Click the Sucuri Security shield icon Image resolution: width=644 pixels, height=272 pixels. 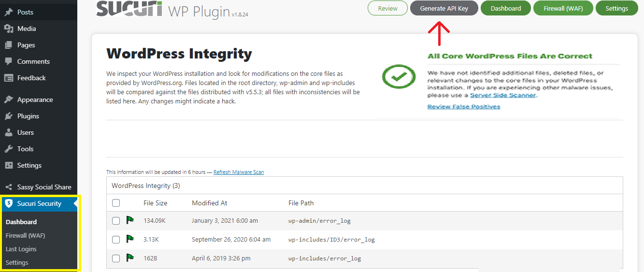9,203
